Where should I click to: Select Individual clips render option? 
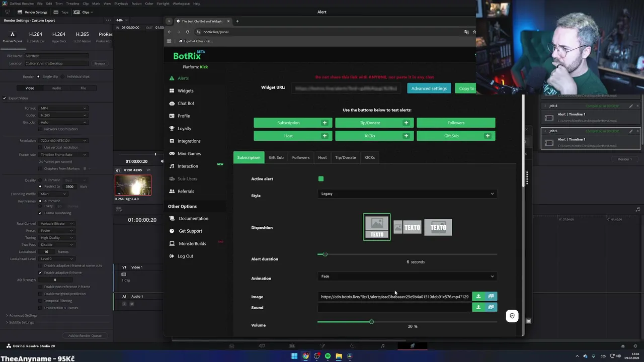pyautogui.click(x=63, y=76)
